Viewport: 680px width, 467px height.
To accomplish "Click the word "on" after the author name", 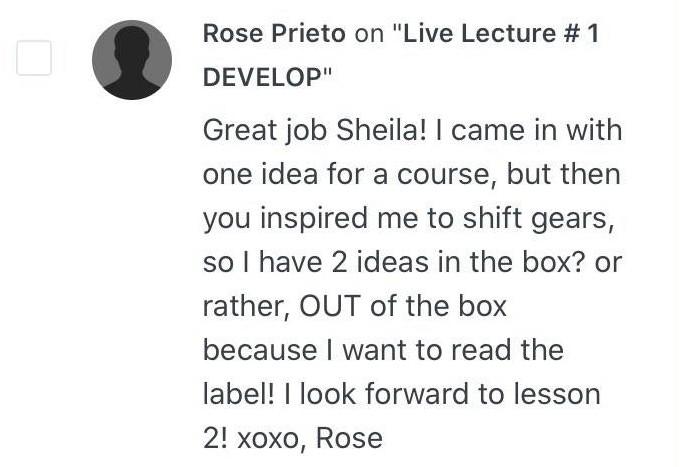I will pos(369,34).
